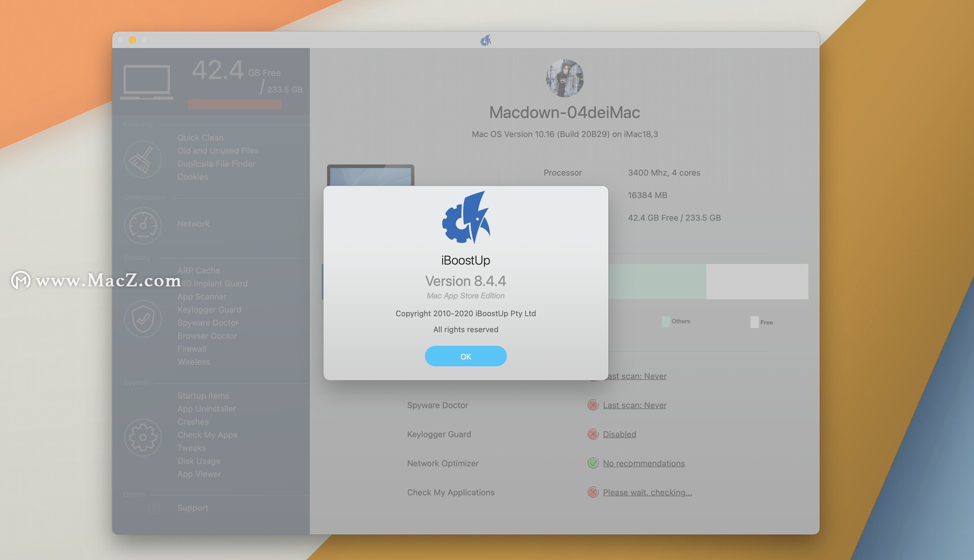Click the 'No recommendations' link
The image size is (974, 560).
[643, 463]
